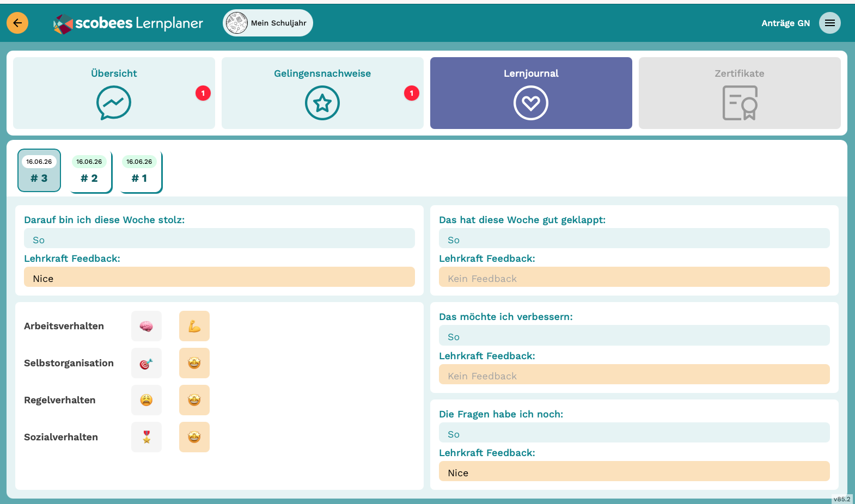Switch to the Übersicht tab
Viewport: 855px width, 504px height.
tap(114, 93)
